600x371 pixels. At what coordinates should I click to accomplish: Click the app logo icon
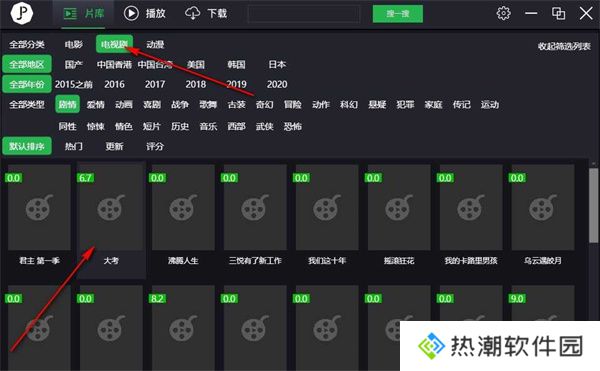coord(21,13)
